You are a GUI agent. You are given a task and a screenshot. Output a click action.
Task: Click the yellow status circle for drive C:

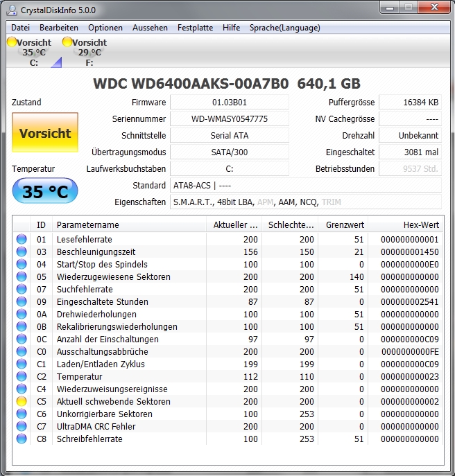click(x=12, y=42)
